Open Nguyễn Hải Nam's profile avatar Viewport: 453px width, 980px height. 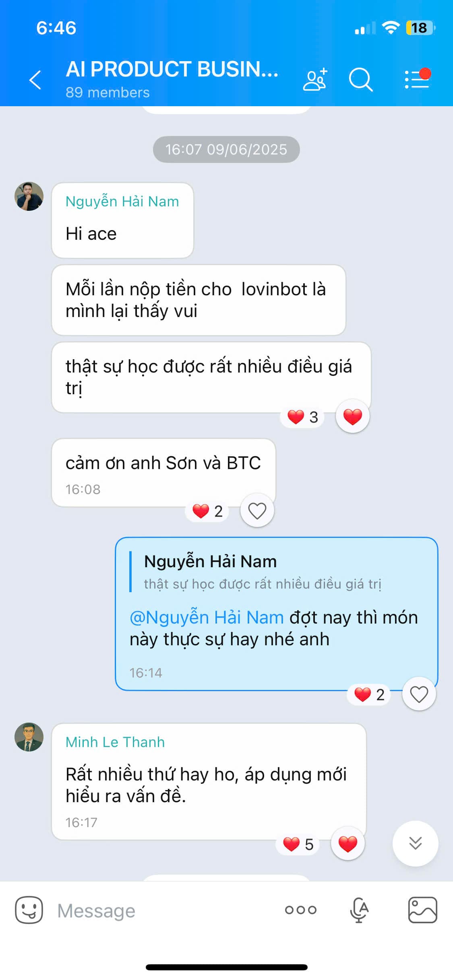[x=29, y=196]
